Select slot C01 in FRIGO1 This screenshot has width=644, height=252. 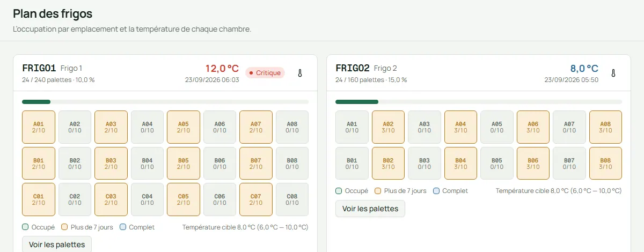point(39,199)
